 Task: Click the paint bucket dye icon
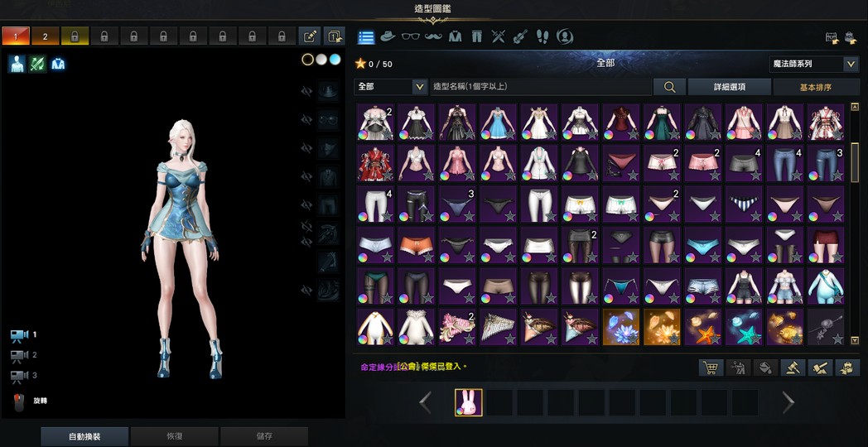(x=766, y=368)
